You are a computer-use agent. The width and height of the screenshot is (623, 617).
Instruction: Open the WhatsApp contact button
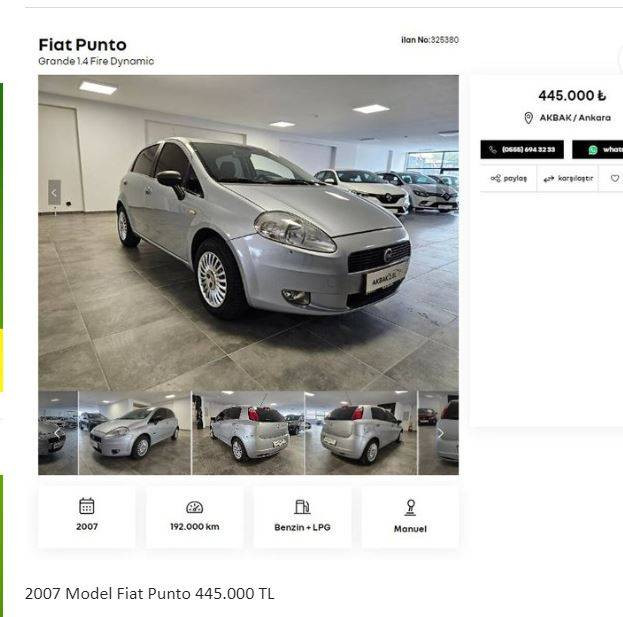[598, 149]
